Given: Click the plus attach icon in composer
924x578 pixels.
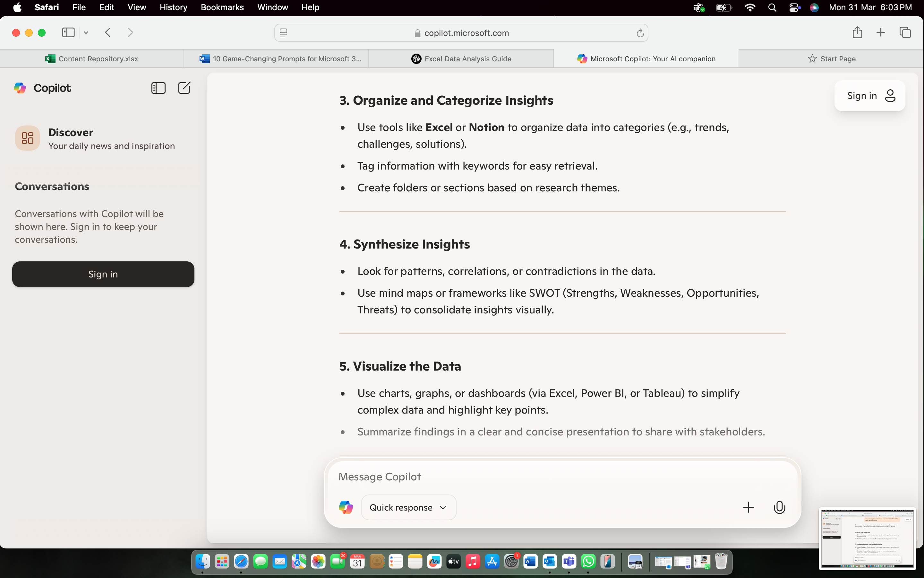Looking at the screenshot, I should [749, 507].
